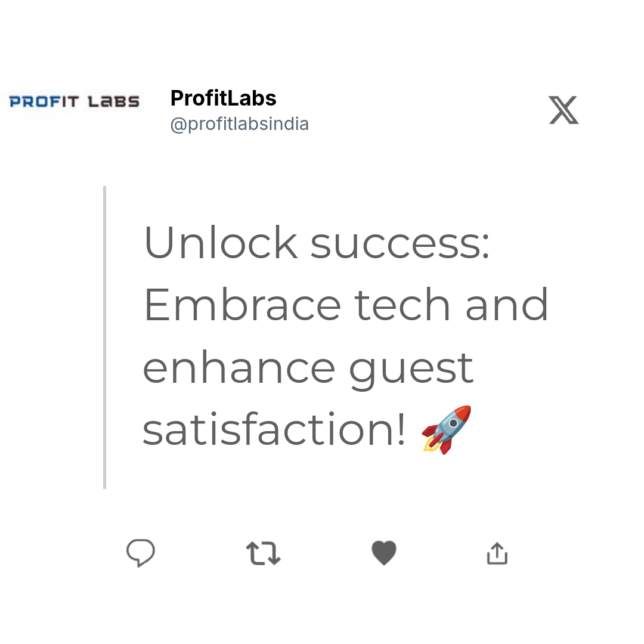
Task: Click the gray vertical quote bar
Action: point(105,337)
